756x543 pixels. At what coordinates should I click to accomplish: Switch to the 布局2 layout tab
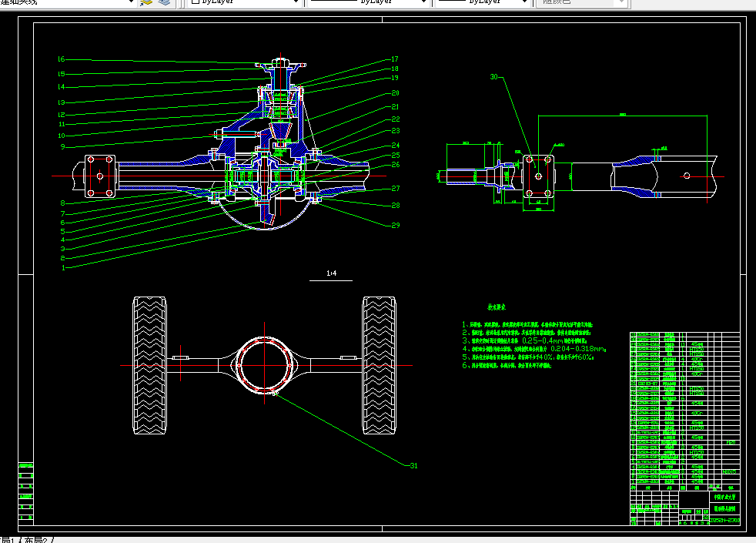pyautogui.click(x=35, y=540)
